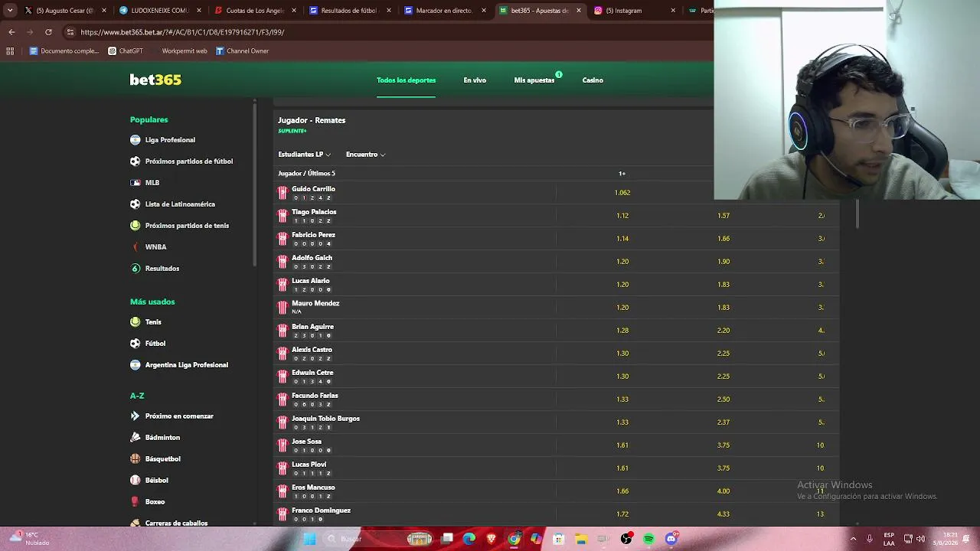The image size is (980, 551).
Task: Click the Resultados icon in sidebar
Action: coord(136,269)
